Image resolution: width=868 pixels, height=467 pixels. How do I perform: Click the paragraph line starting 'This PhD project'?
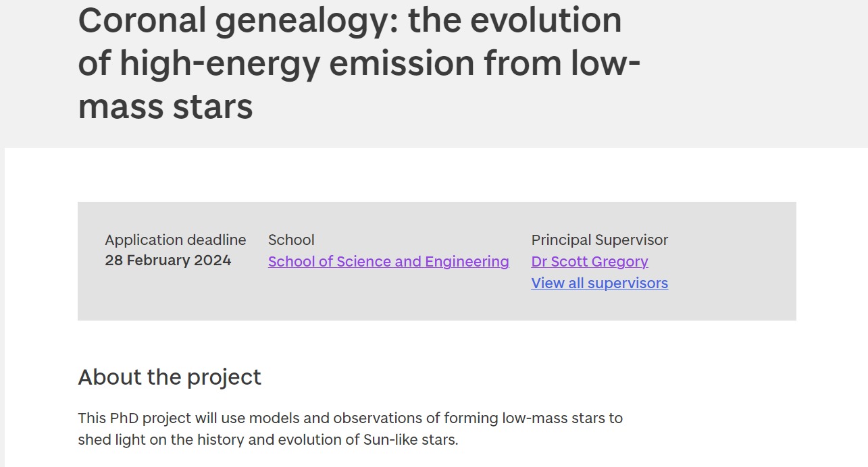[350, 418]
